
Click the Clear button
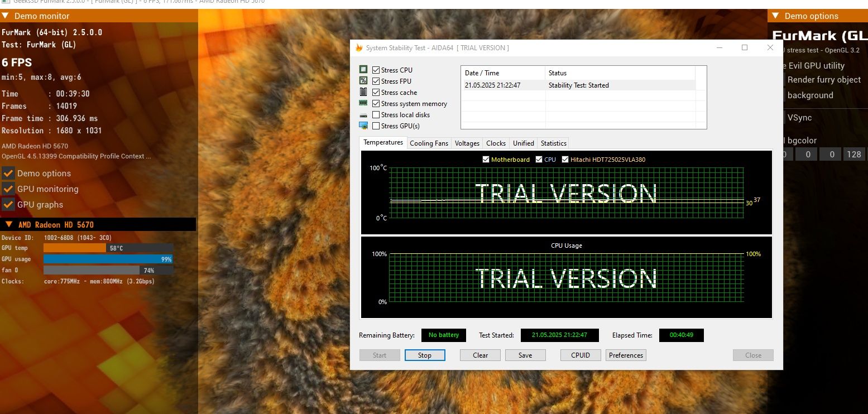tap(481, 355)
